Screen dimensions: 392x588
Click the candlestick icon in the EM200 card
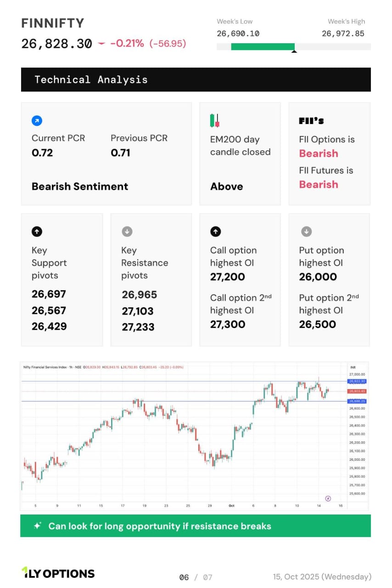pos(214,120)
